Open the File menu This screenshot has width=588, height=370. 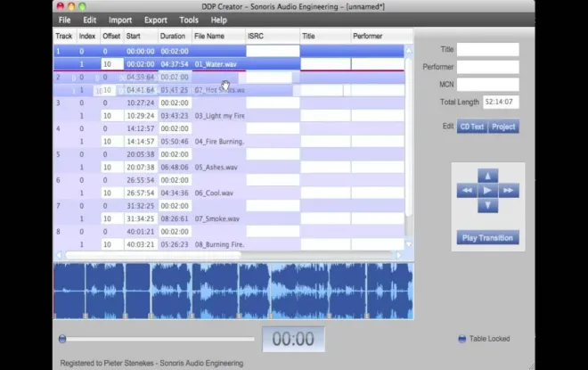tap(64, 20)
